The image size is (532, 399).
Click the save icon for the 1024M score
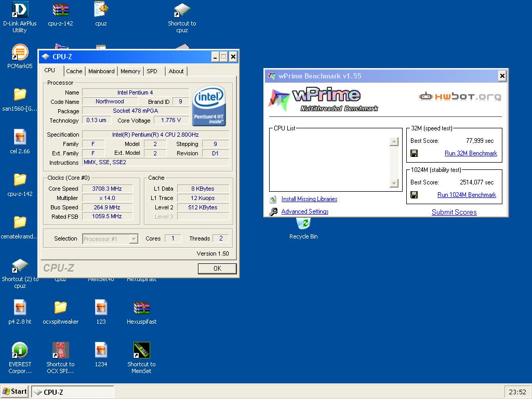pyautogui.click(x=414, y=195)
